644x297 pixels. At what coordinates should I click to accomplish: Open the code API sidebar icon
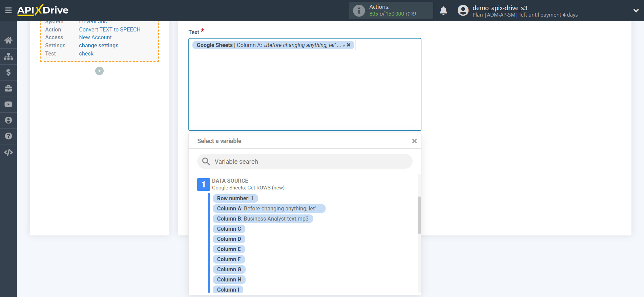[8, 152]
